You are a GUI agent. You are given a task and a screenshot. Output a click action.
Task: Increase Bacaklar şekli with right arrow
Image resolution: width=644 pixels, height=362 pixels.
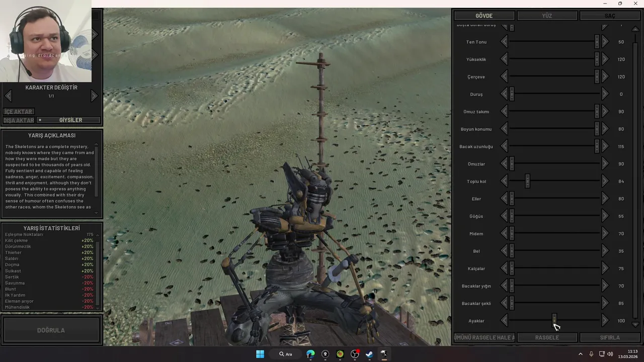(x=605, y=303)
